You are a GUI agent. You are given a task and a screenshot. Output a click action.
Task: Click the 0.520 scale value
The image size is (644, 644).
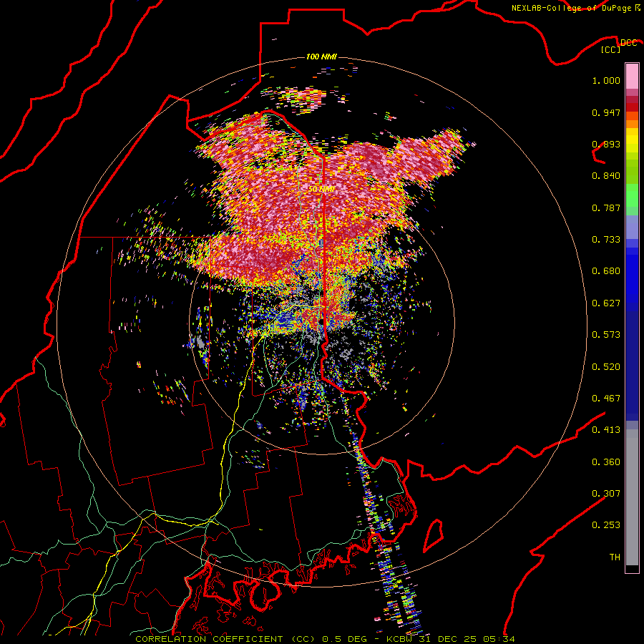606,367
